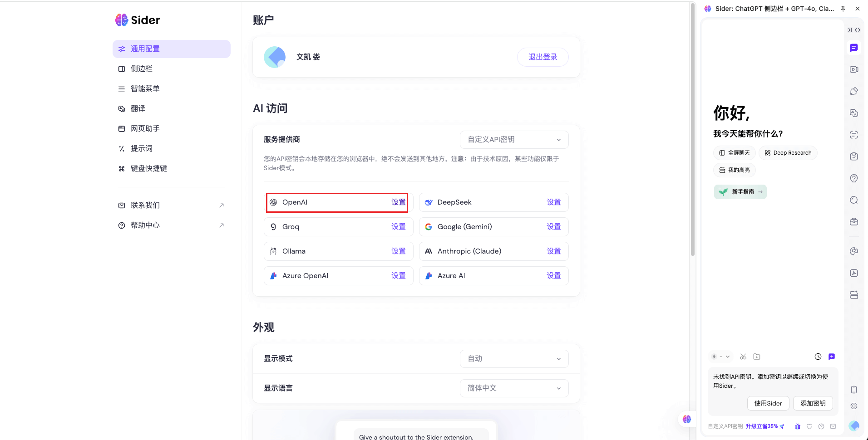Screen dimensions: 868x440
Task: Switch to the 翻译 settings section
Action: click(x=138, y=108)
